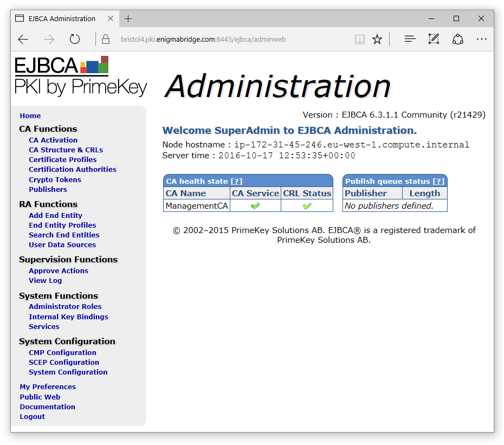Click 'No publishers defined.' text

(389, 206)
